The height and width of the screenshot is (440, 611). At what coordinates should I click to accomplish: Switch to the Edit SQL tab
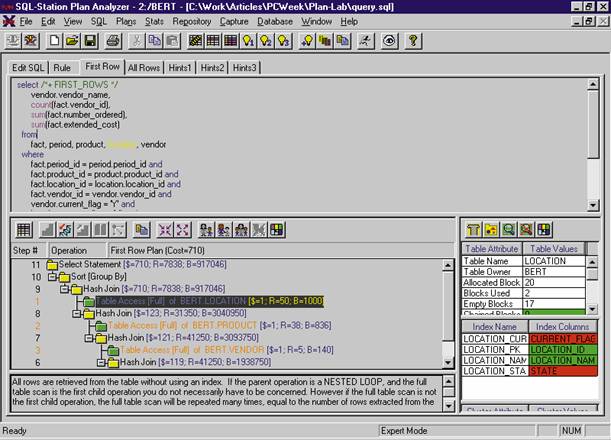[x=28, y=68]
